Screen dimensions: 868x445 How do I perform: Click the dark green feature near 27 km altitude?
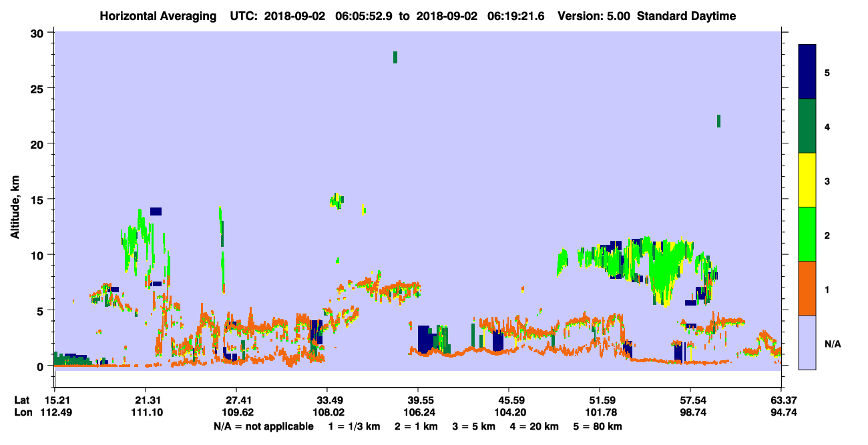pos(395,57)
